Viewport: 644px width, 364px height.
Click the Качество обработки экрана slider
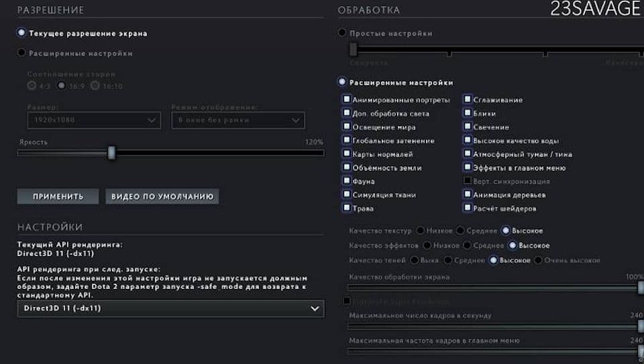(495, 288)
